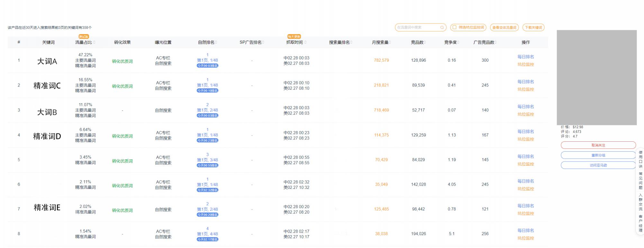Screen dimensions: 644x248
Task: Click the sort arrows beside 月搜索量
Action: coord(390,42)
